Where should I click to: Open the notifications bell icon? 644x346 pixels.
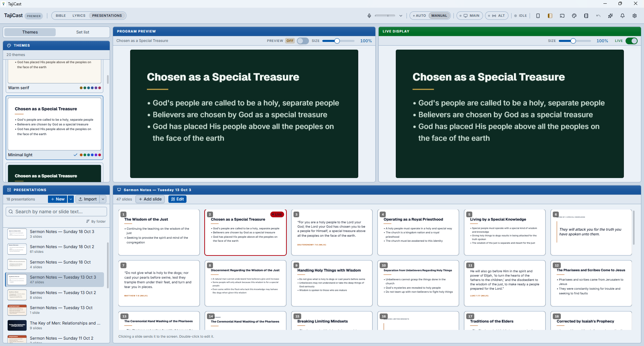coord(623,16)
